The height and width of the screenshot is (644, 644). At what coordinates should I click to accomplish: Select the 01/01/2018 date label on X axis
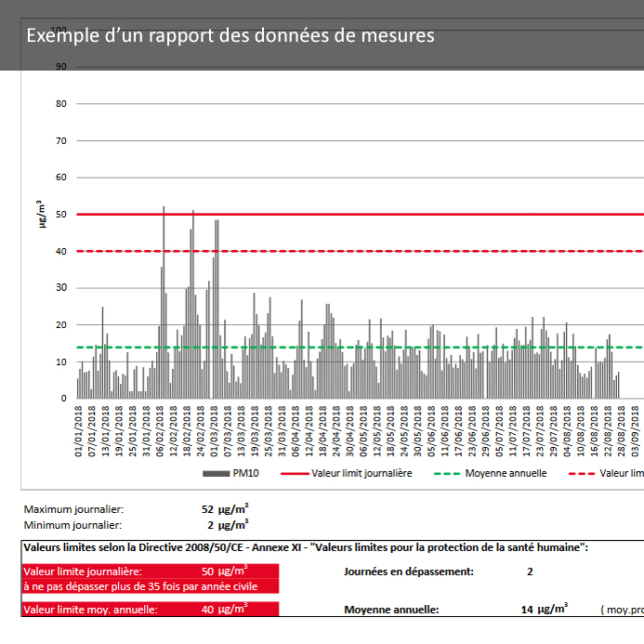click(79, 431)
